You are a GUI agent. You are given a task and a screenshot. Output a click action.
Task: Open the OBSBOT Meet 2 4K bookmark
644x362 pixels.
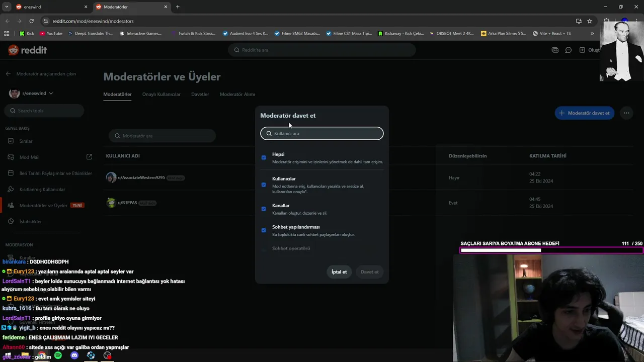click(x=451, y=33)
